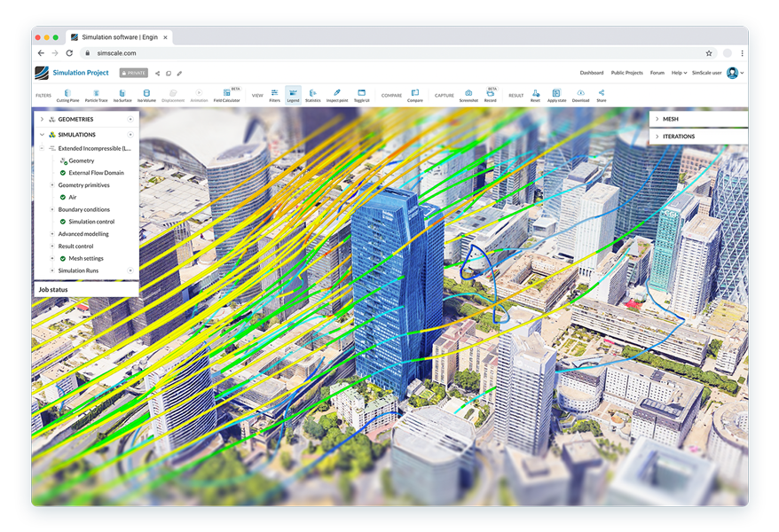Add an Iso Volume
This screenshot has height=532, width=779.
147,96
